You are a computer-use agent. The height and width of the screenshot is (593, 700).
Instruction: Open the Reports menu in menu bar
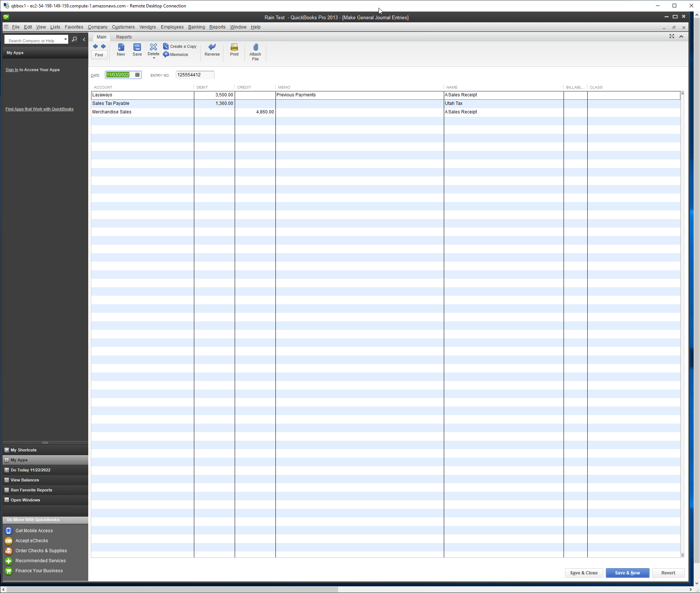point(217,27)
